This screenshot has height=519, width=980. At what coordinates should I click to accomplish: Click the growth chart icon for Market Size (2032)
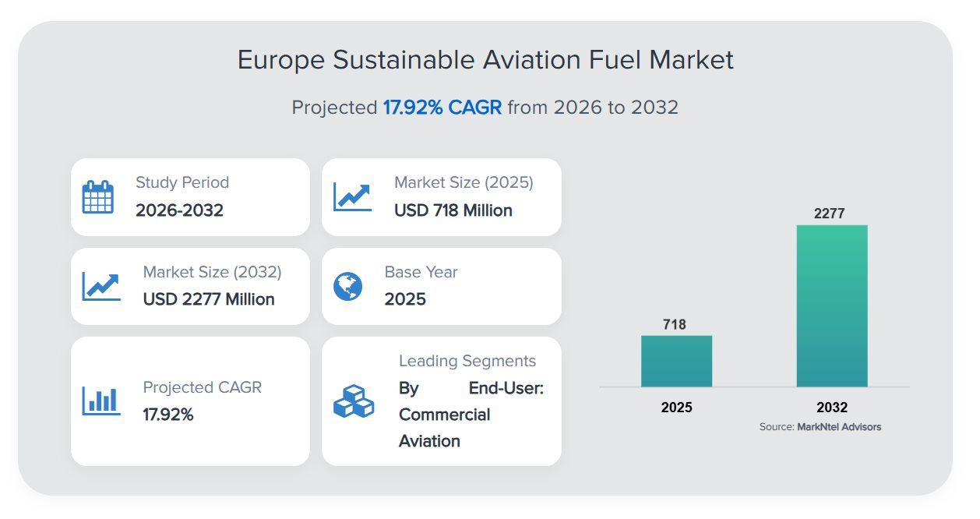(x=102, y=286)
